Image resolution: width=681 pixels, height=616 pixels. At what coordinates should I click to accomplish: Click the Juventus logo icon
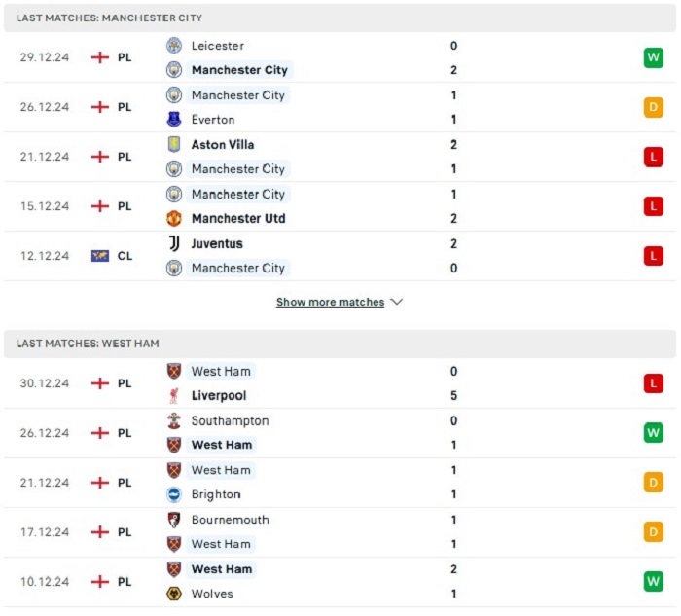click(174, 243)
